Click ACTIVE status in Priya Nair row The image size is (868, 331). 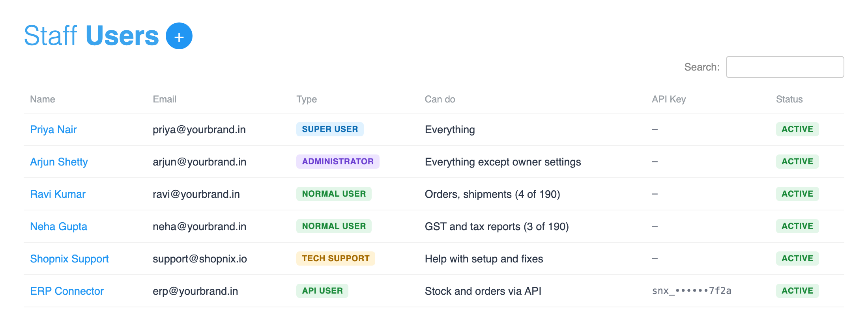[x=797, y=129]
